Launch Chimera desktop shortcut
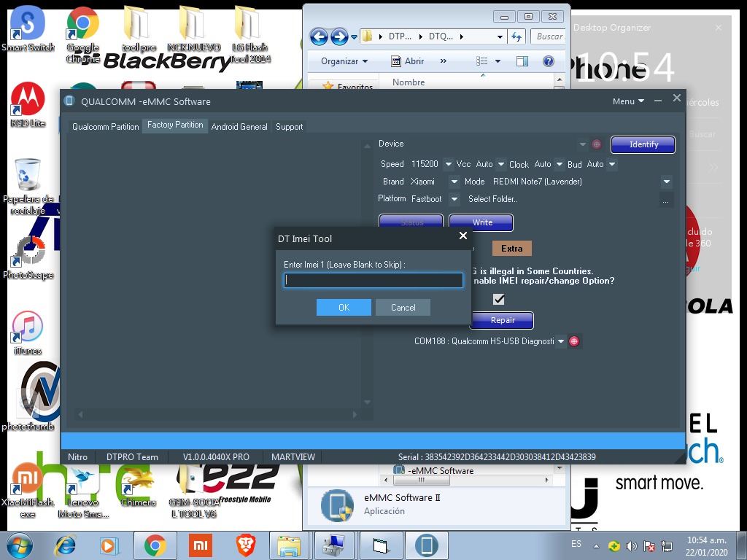 pos(138,486)
